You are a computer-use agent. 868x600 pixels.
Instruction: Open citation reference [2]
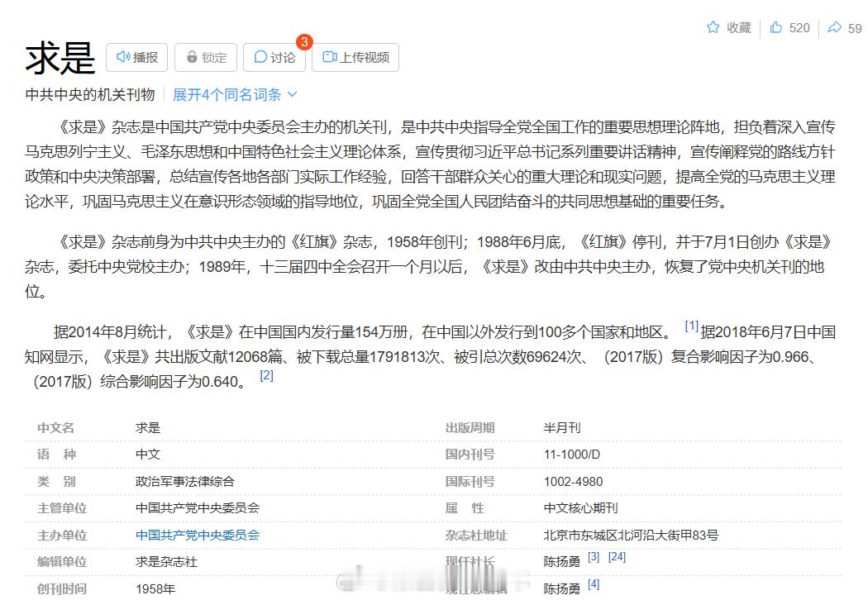pos(266,375)
